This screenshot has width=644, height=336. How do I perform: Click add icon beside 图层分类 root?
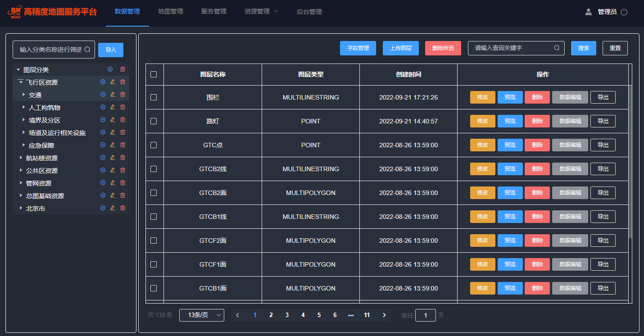point(110,69)
